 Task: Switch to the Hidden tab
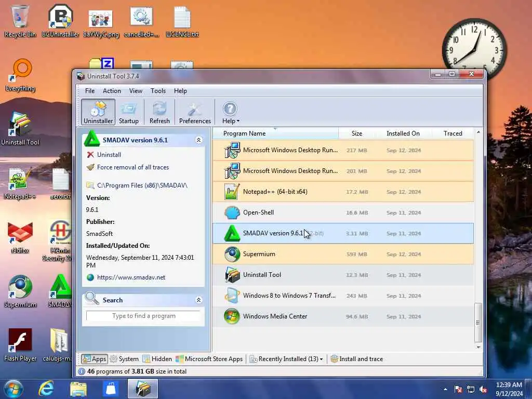[157, 359]
